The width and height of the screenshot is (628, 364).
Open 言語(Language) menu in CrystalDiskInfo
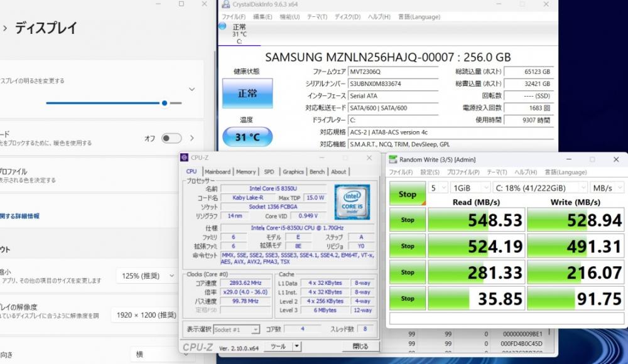coord(419,17)
